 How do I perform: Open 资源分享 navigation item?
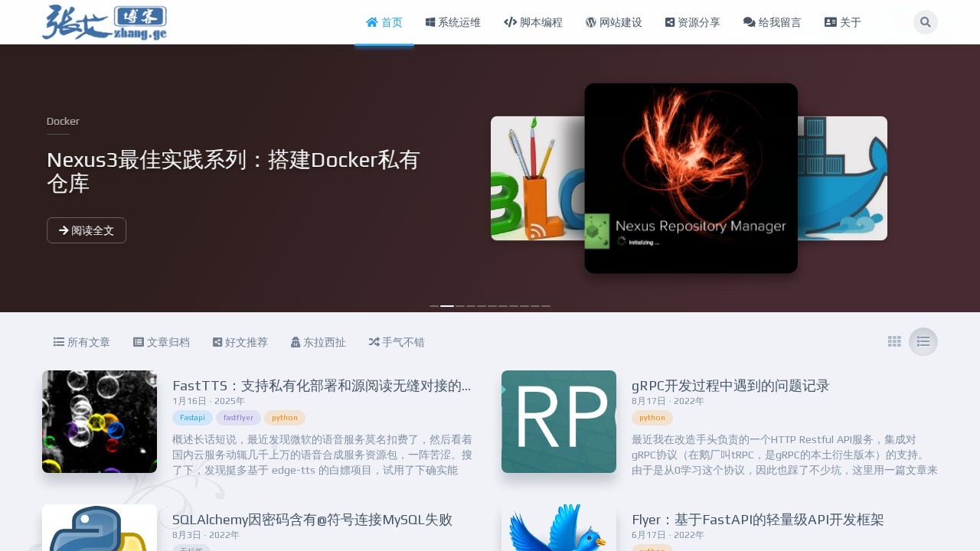(x=692, y=22)
